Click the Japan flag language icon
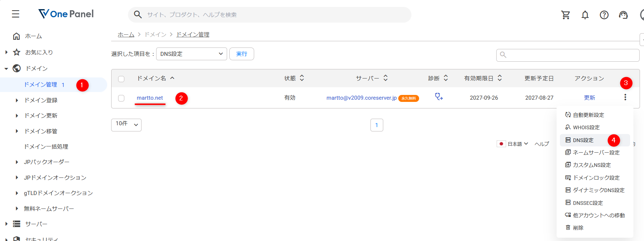Image resolution: width=644 pixels, height=241 pixels. (501, 144)
